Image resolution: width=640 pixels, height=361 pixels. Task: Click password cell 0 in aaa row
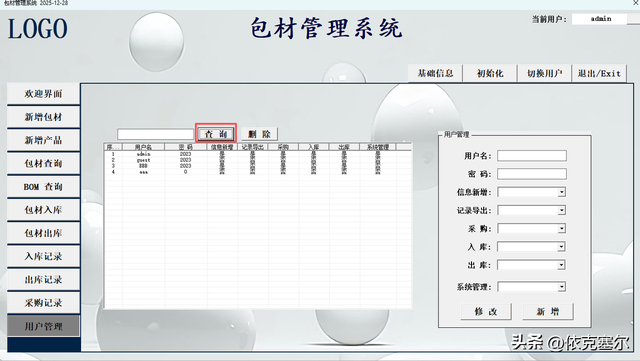pyautogui.click(x=185, y=172)
